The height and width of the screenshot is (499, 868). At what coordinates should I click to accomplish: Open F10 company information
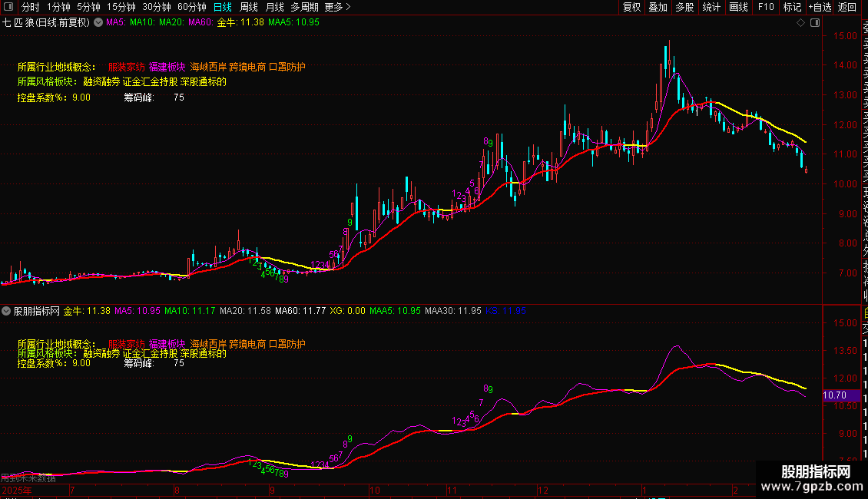pyautogui.click(x=766, y=7)
